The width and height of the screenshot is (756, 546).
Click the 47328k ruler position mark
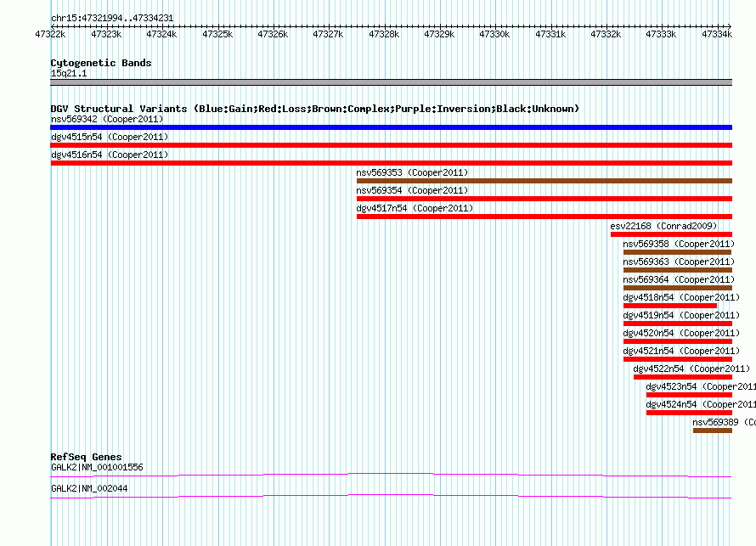384,34
